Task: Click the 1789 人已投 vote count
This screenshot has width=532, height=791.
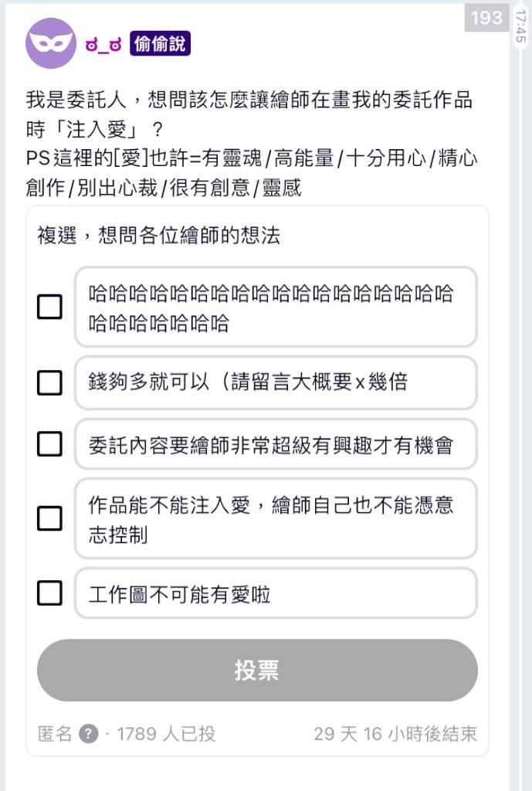Action: tap(167, 734)
